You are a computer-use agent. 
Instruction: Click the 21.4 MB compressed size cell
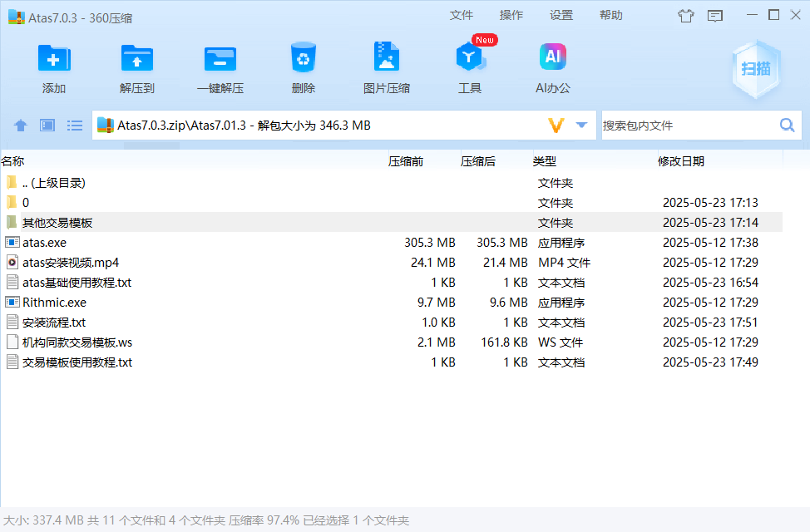pos(506,263)
